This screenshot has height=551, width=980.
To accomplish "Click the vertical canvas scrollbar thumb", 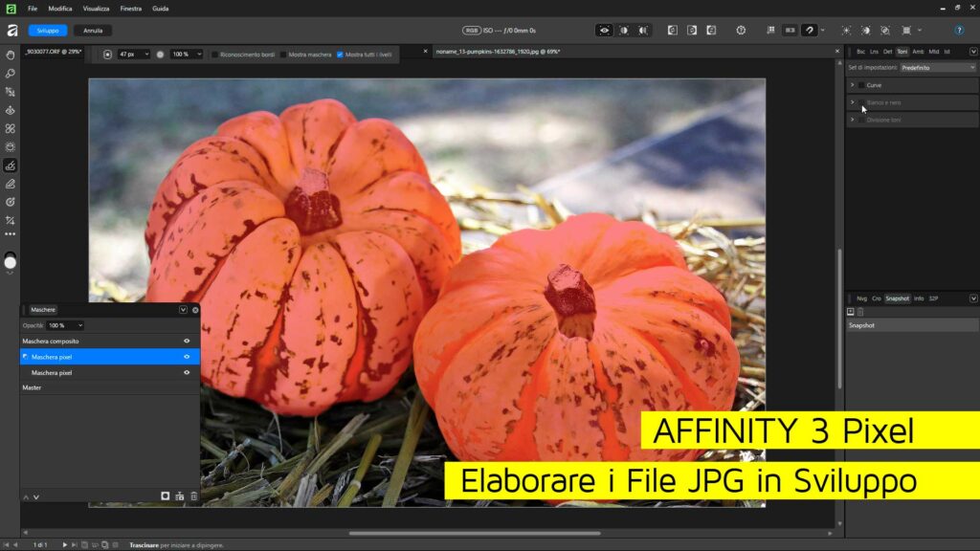I will pyautogui.click(x=838, y=320).
